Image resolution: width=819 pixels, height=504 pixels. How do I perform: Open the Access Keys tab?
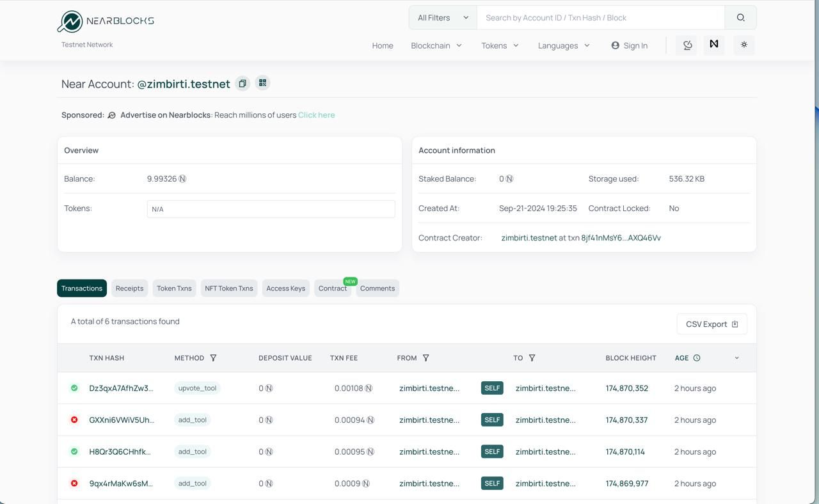pyautogui.click(x=285, y=288)
